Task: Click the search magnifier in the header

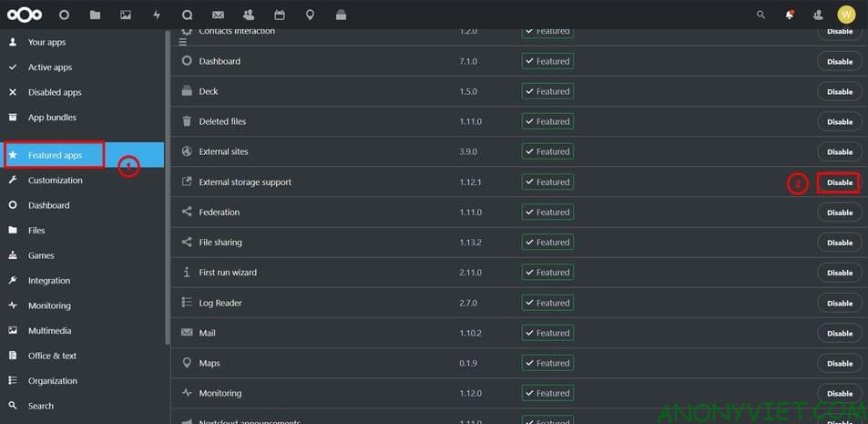Action: (x=761, y=15)
